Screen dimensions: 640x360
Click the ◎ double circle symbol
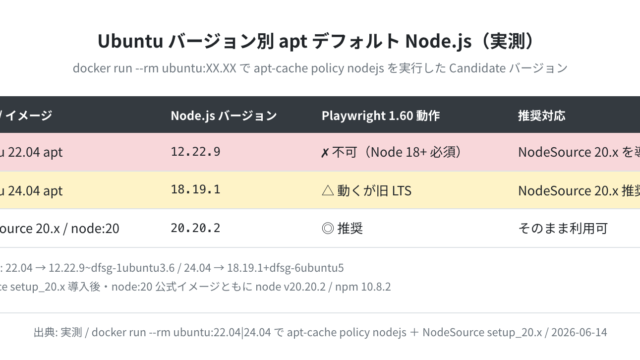pos(328,228)
